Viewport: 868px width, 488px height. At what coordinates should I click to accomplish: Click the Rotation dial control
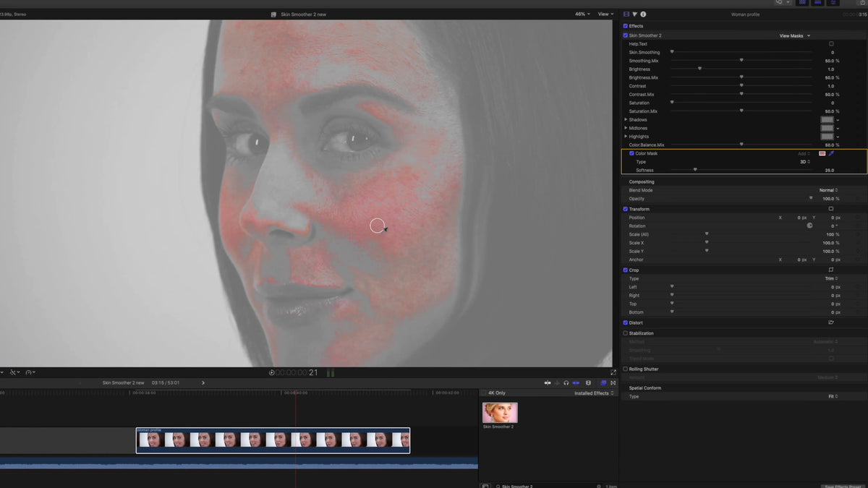(x=810, y=226)
